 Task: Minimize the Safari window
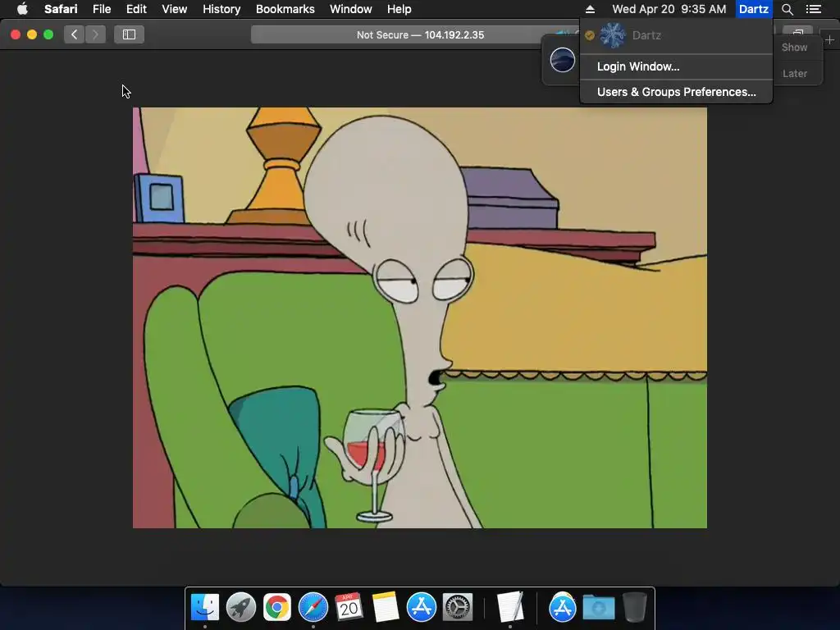pyautogui.click(x=32, y=34)
